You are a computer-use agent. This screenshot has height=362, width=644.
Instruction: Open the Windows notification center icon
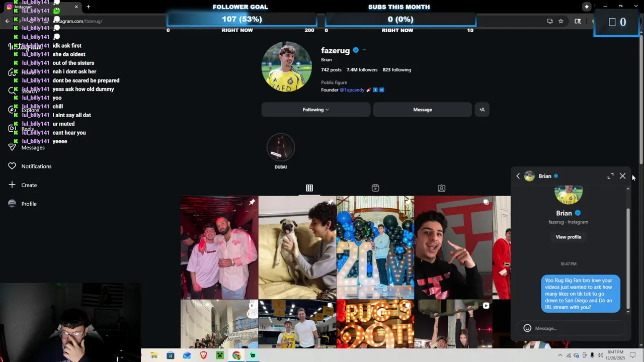[x=633, y=355]
